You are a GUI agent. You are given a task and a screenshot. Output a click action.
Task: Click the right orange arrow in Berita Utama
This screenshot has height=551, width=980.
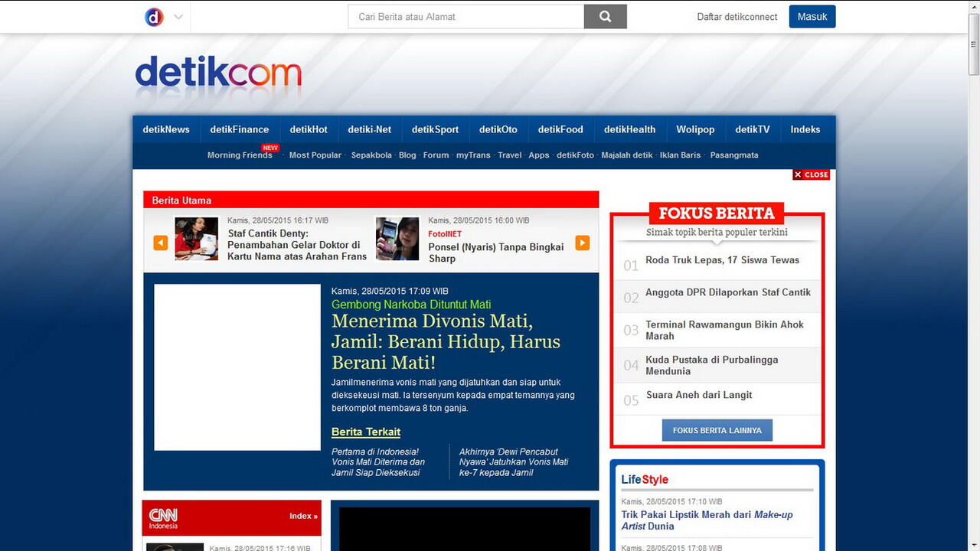pos(583,243)
